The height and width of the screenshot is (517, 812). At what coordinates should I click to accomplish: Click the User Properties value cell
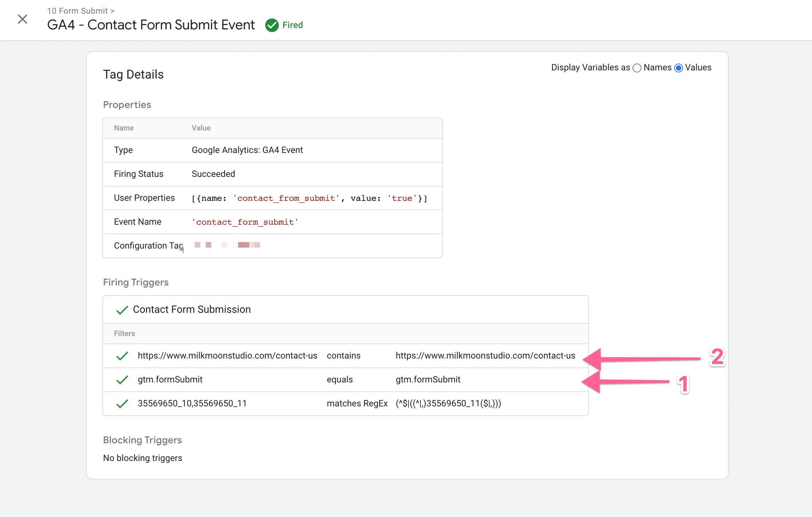(309, 198)
